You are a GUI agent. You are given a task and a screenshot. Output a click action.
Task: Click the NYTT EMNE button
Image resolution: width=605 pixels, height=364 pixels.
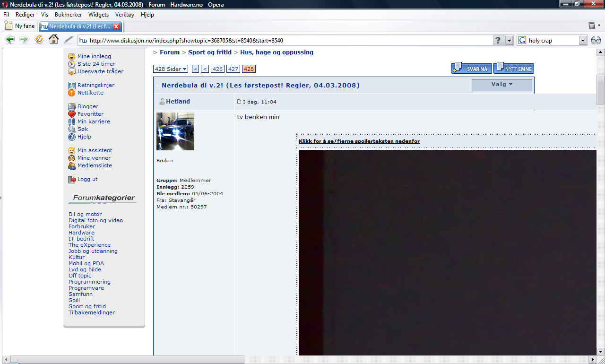[513, 69]
